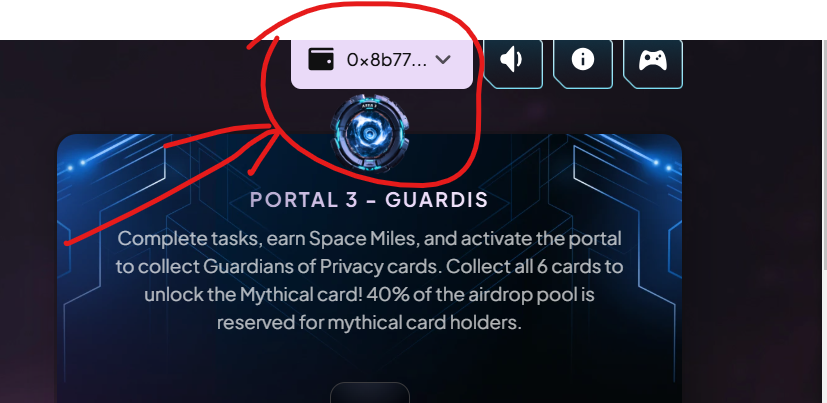Click "reserved for mythical card holders" line
Image resolution: width=827 pixels, height=403 pixels.
pos(369,322)
